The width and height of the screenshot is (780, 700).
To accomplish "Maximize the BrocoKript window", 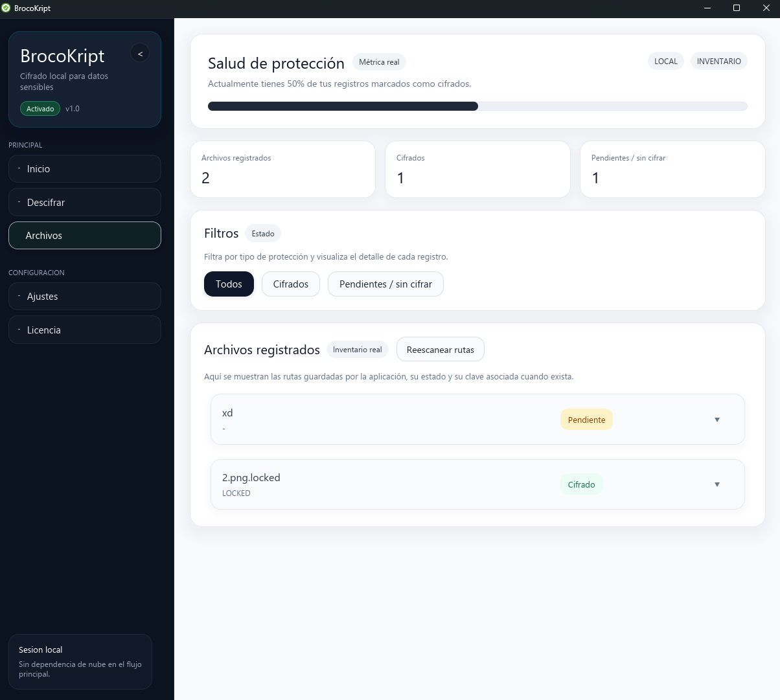I will (737, 8).
